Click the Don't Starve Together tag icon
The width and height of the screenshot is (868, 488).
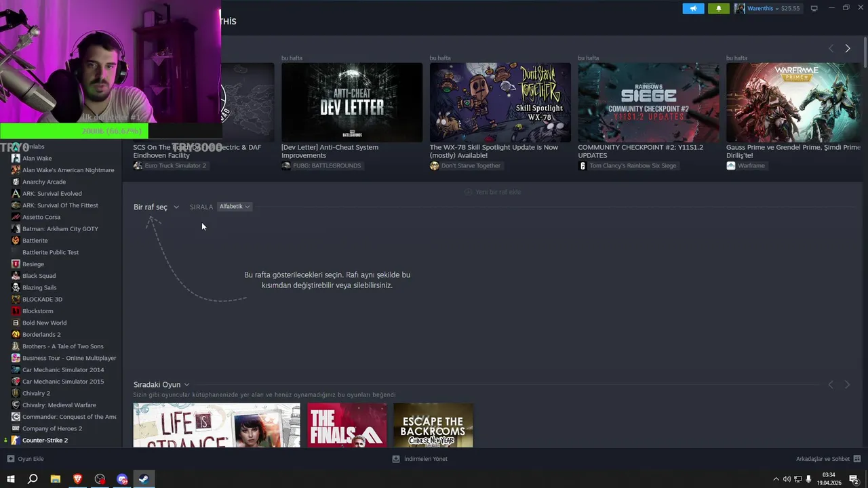pos(434,165)
